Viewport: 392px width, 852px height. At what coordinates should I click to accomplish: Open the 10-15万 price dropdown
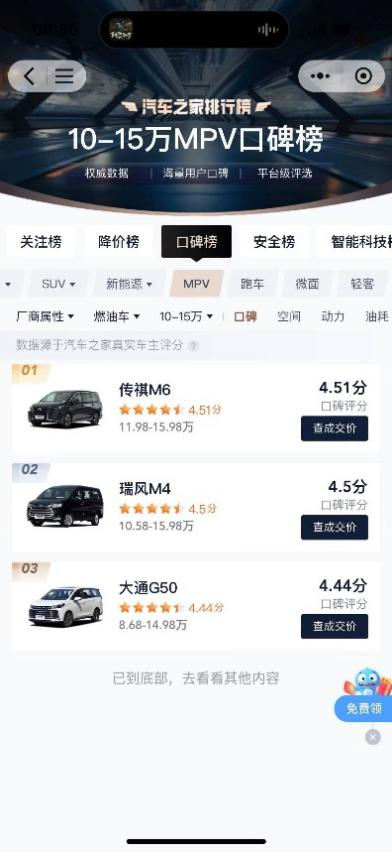[x=186, y=317]
